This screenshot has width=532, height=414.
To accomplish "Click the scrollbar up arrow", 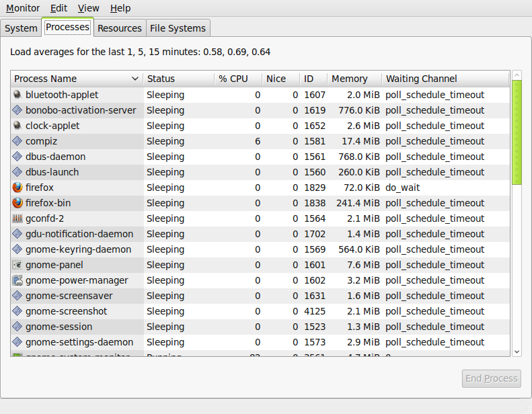I will tap(517, 75).
